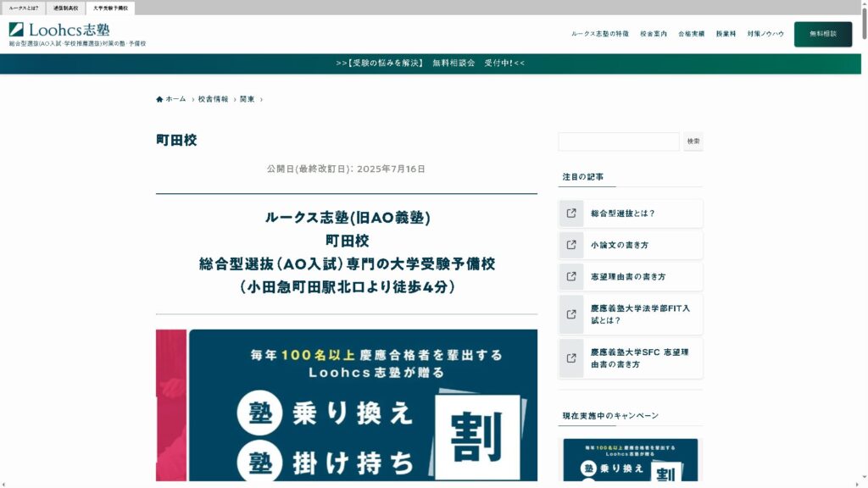Click external link icon beside 慶應義塾大学SFC 志望理由書の書き方
868x488 pixels.
(571, 358)
